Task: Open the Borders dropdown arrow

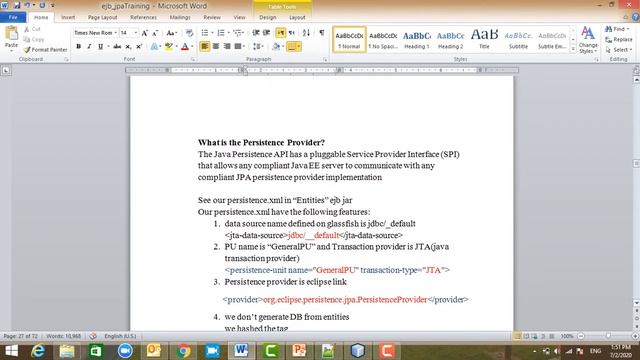Action: [x=299, y=47]
